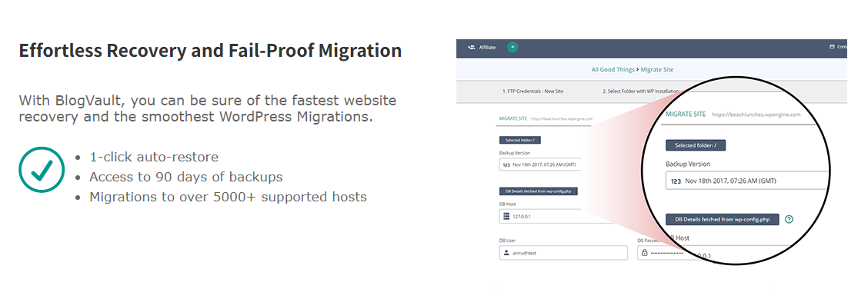Click the 123 icon in the magnified Backup Version field
Screen dimensions: 868x299
click(x=676, y=181)
